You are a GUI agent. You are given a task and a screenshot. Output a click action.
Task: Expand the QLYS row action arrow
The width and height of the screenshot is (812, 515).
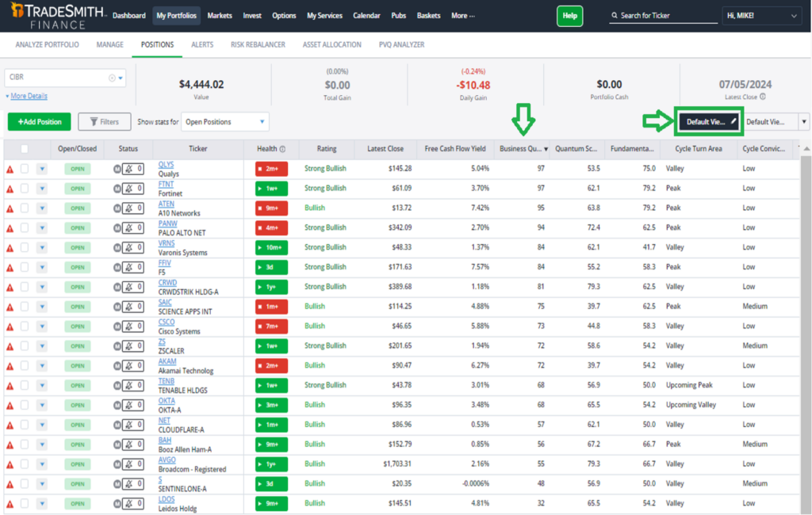click(42, 169)
